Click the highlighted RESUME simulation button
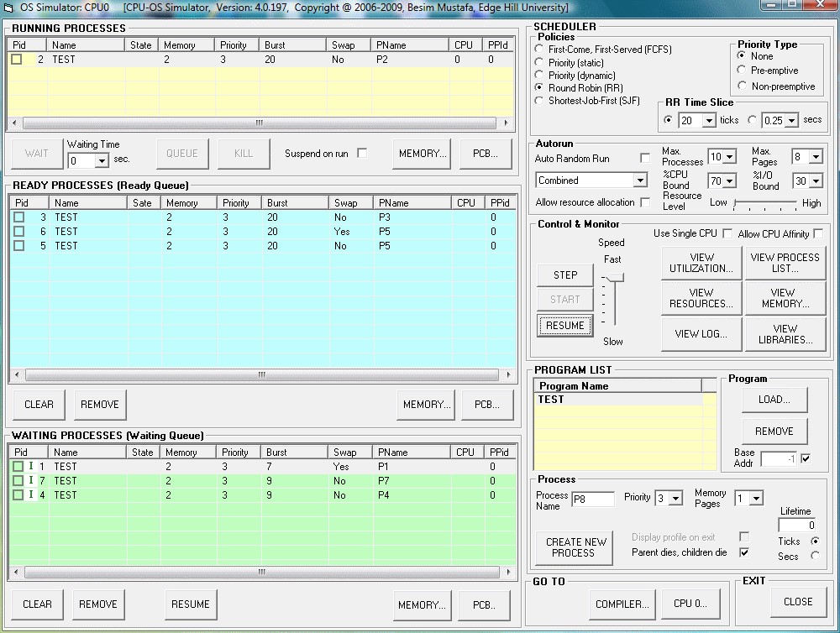The image size is (840, 633). [x=564, y=326]
